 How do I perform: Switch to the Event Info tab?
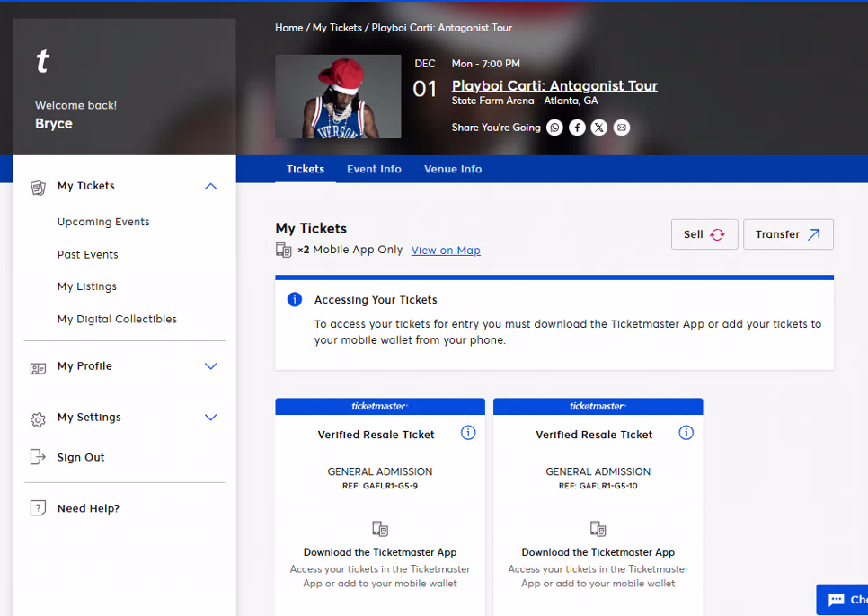(x=374, y=169)
